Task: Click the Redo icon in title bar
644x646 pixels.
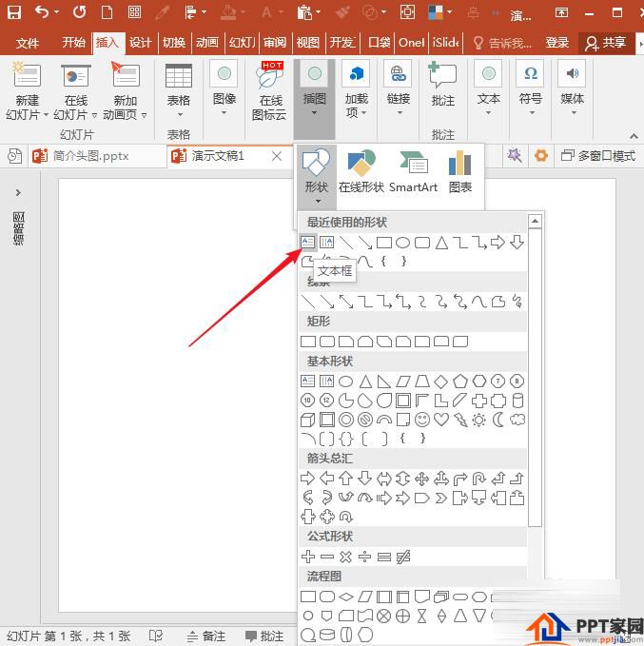Action: pyautogui.click(x=80, y=12)
